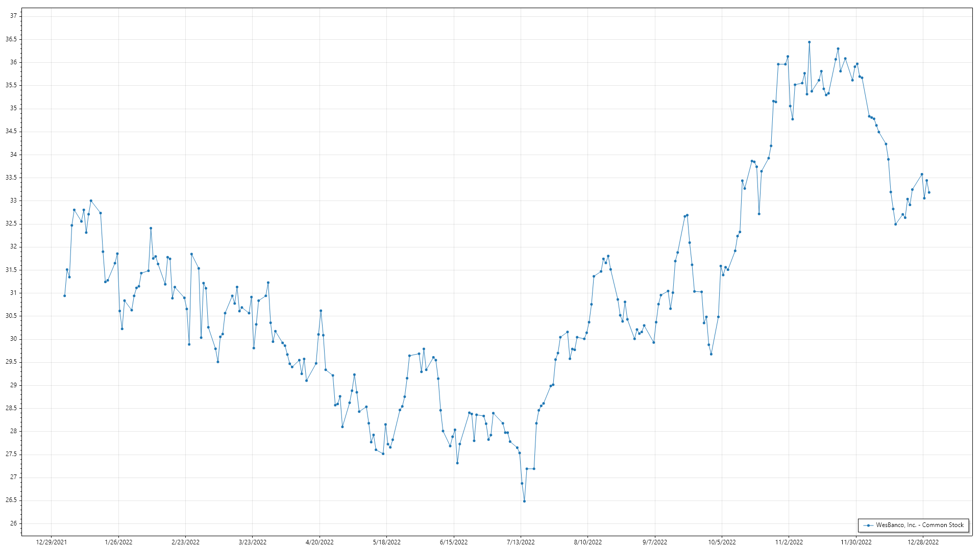Click the 7/13/2022 x-axis date label
980x551 pixels.
[521, 542]
